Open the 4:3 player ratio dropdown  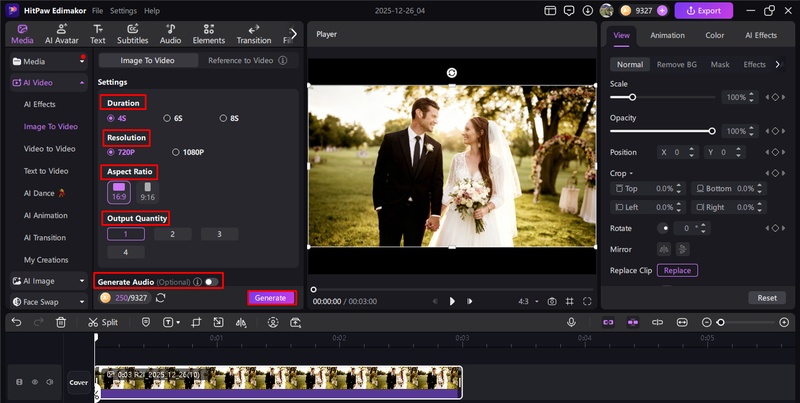pos(529,301)
